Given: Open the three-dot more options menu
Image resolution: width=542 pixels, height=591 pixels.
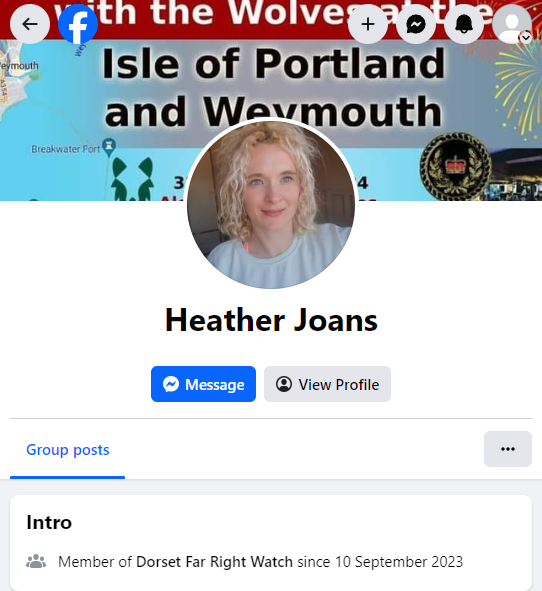Looking at the screenshot, I should coord(508,449).
